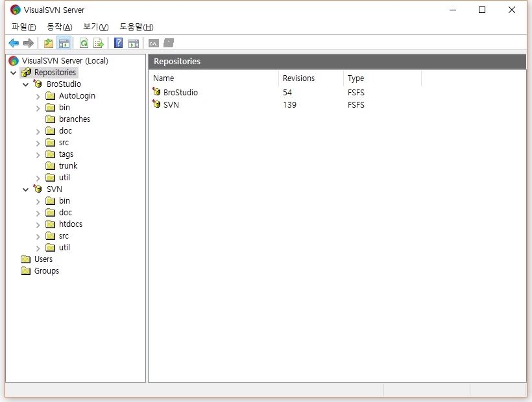Viewport: 532px width, 402px height.
Task: Collapse the Repositories tree node
Action: pos(14,73)
